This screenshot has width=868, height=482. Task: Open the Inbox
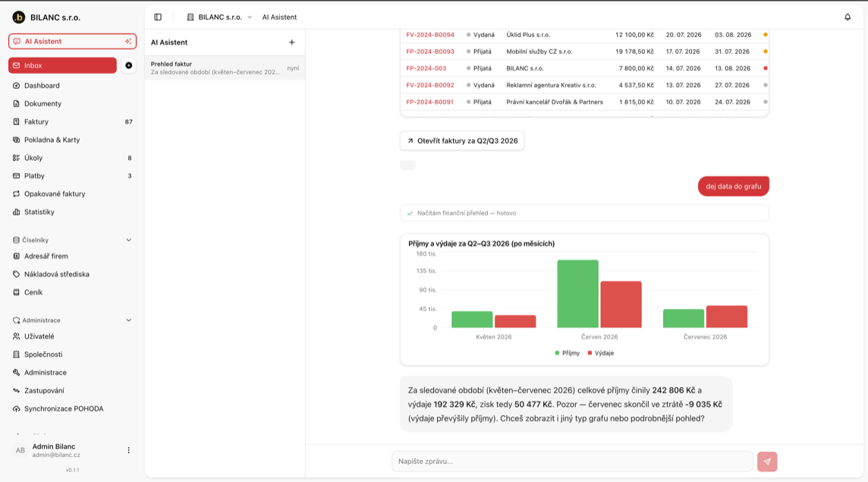[x=62, y=65]
